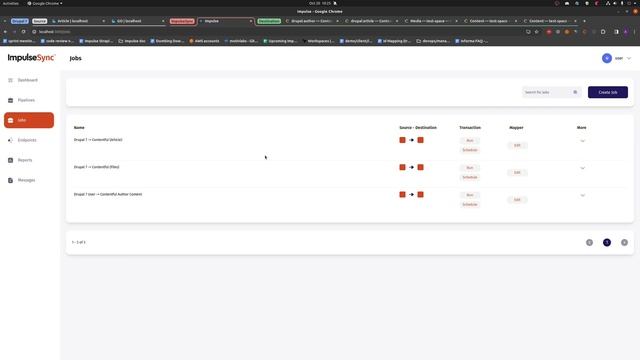
Task: Expand More for Contentful (Article) job
Action: point(582,141)
